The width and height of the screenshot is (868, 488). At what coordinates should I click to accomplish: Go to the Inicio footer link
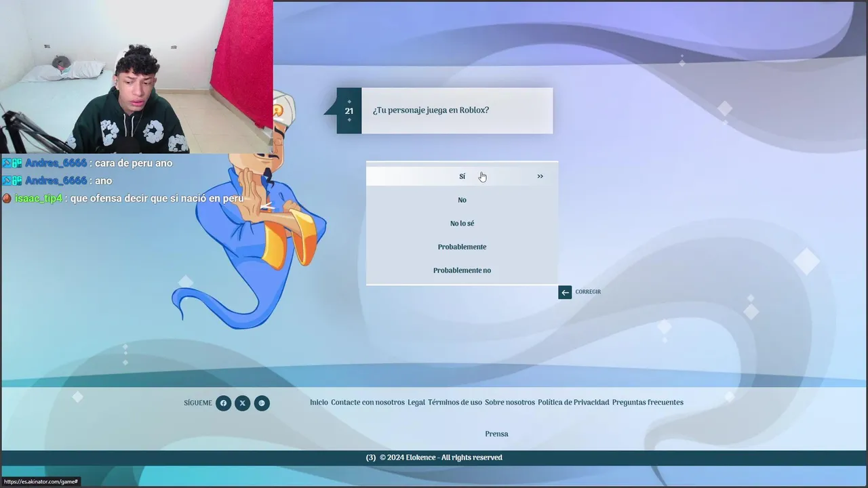coord(319,403)
